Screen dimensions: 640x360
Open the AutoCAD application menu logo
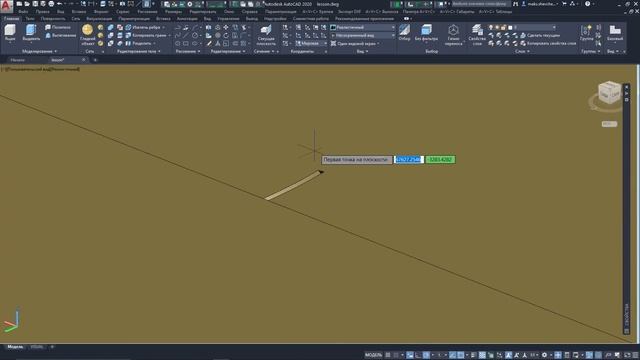coord(6,7)
